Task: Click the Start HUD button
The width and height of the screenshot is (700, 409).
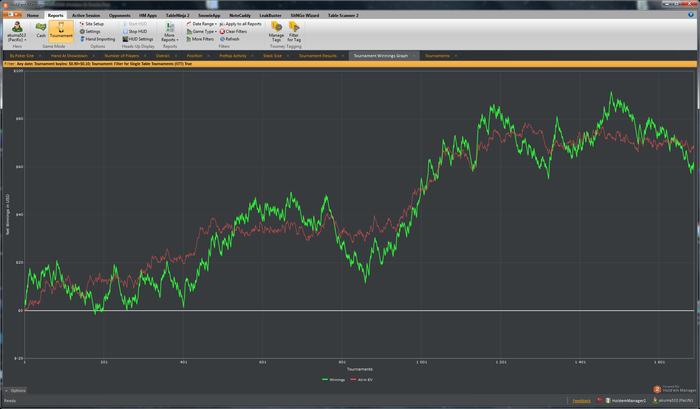Action: click(x=135, y=24)
